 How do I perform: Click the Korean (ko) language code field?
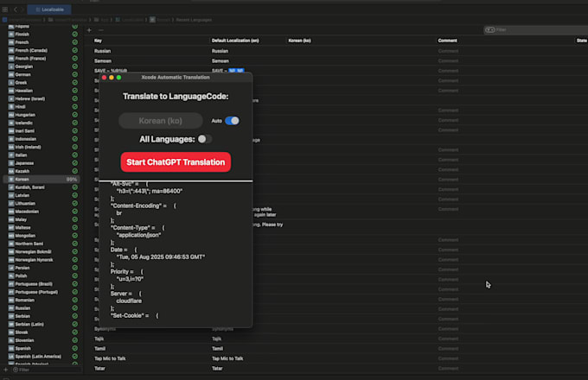[x=161, y=121]
